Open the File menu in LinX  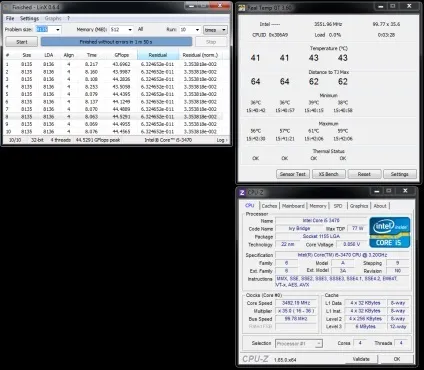click(10, 18)
